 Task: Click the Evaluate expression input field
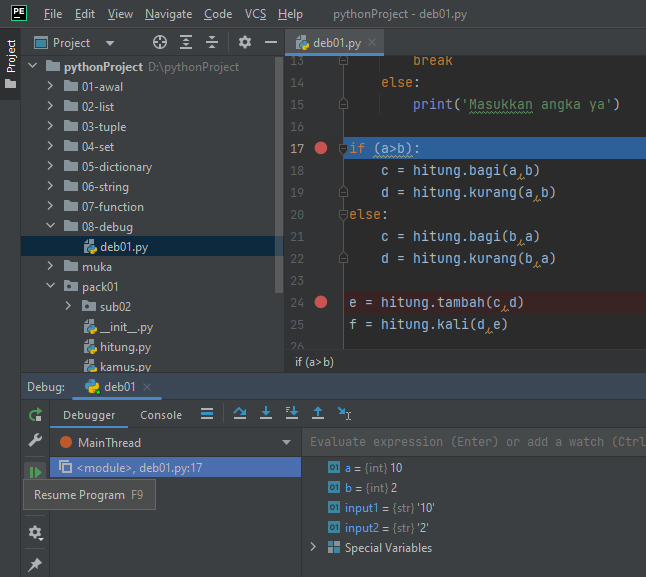(x=474, y=442)
